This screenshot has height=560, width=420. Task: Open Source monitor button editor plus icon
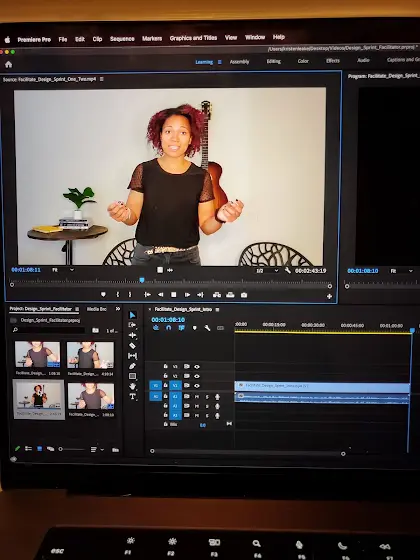coord(329,296)
